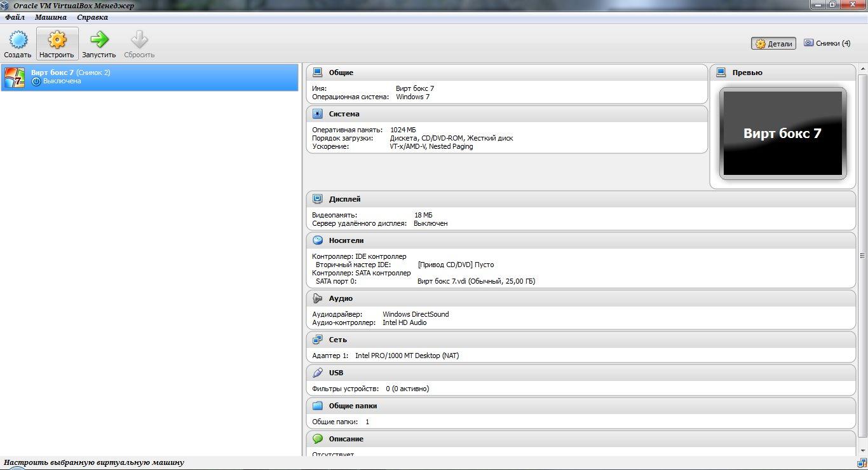Screen dimensions: 868x470
Task: Switch to the Снимки (4) view
Action: point(827,43)
